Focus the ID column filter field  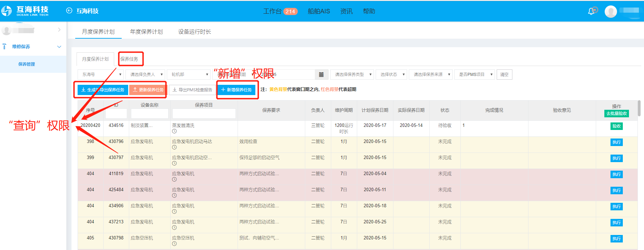coord(116,114)
